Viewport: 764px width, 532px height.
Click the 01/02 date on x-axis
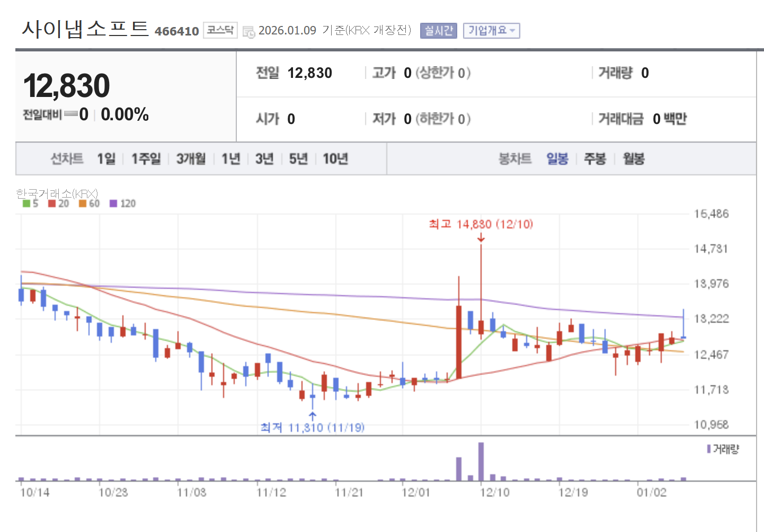click(652, 493)
